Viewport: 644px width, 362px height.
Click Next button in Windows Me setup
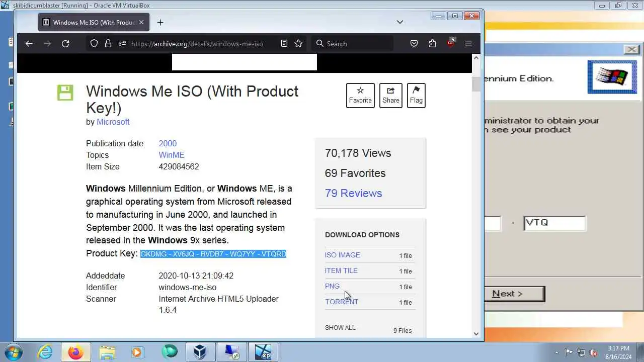pyautogui.click(x=515, y=294)
